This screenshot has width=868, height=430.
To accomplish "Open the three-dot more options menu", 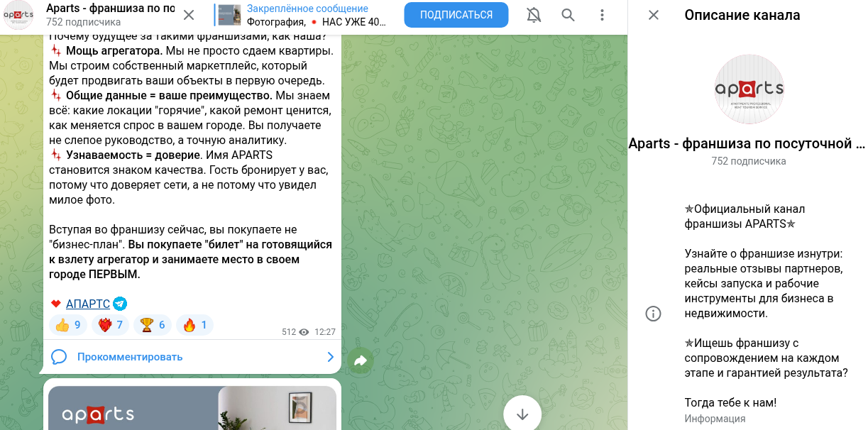I will coord(602,15).
